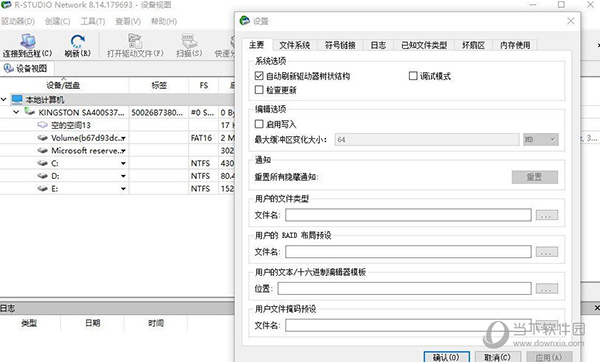Open the MB unit dropdown

(541, 140)
